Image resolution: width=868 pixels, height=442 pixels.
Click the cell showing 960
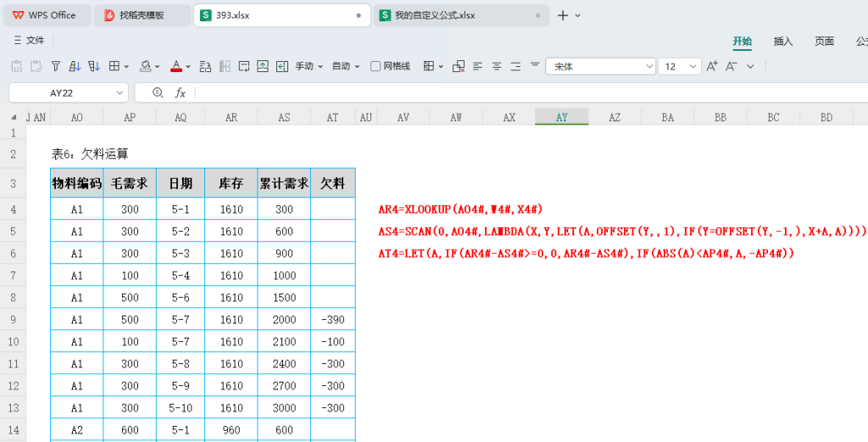(x=231, y=430)
